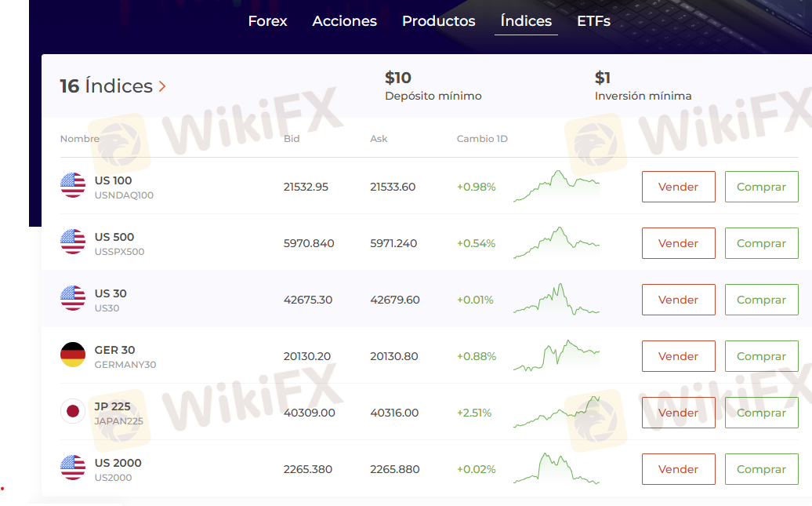Click the US flag icon for US 2000
The image size is (812, 506).
point(73,468)
